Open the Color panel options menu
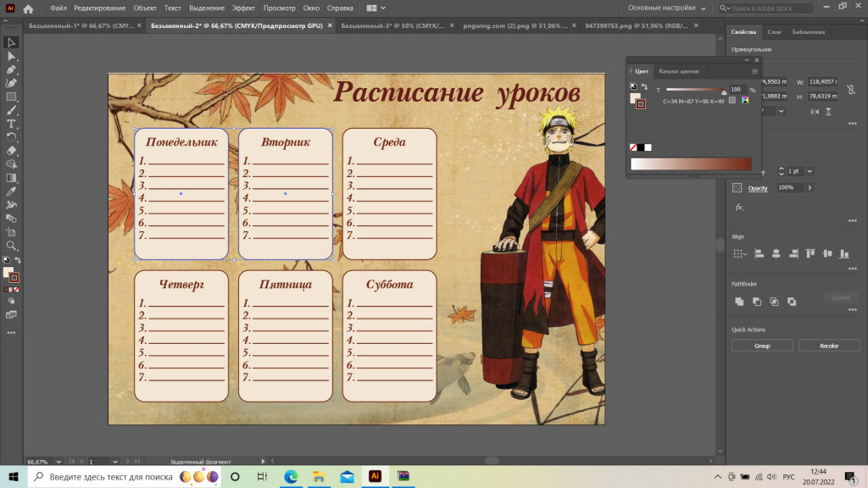The height and width of the screenshot is (488, 868). tap(754, 71)
